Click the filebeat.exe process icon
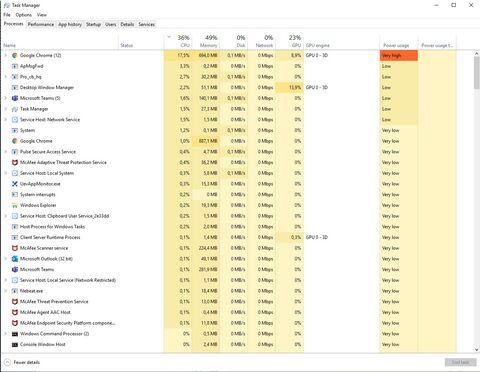Viewport: 480px width, 372px height. (x=15, y=291)
